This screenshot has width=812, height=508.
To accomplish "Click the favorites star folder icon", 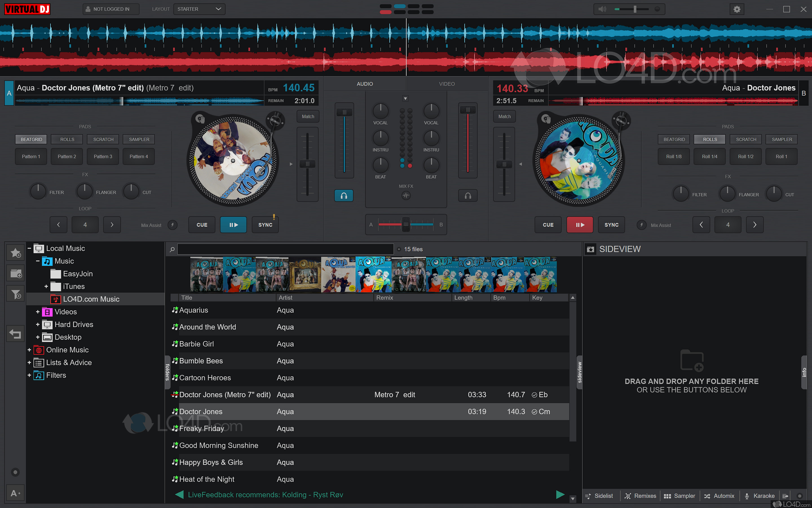I will pos(16,253).
